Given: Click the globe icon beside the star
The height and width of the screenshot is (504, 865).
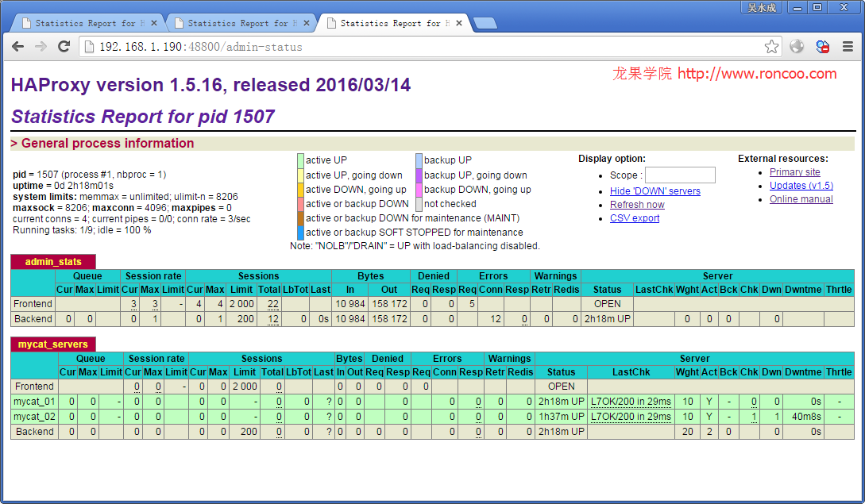Looking at the screenshot, I should click(x=796, y=47).
